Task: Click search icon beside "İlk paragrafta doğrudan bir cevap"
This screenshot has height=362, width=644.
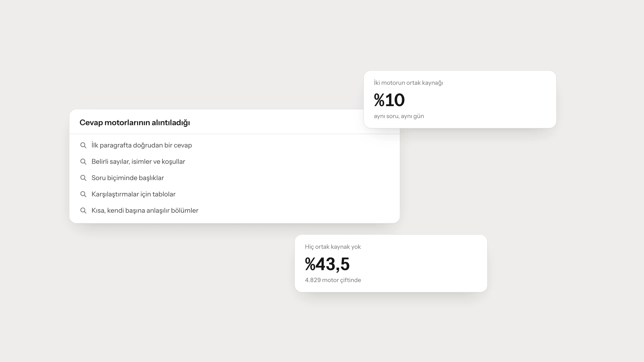Action: [83, 145]
